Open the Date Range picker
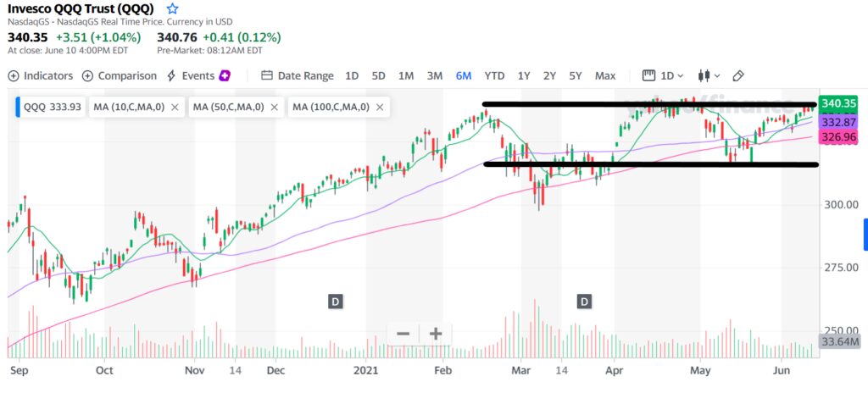 point(298,76)
